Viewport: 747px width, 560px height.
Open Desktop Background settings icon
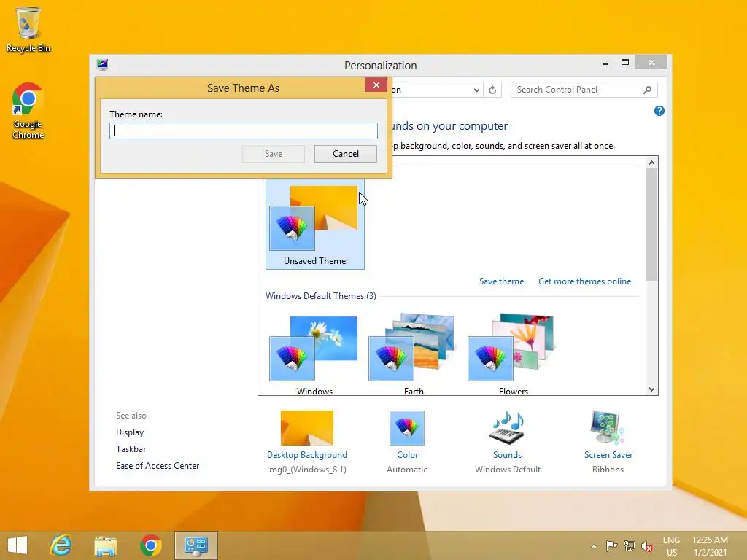coord(307,427)
